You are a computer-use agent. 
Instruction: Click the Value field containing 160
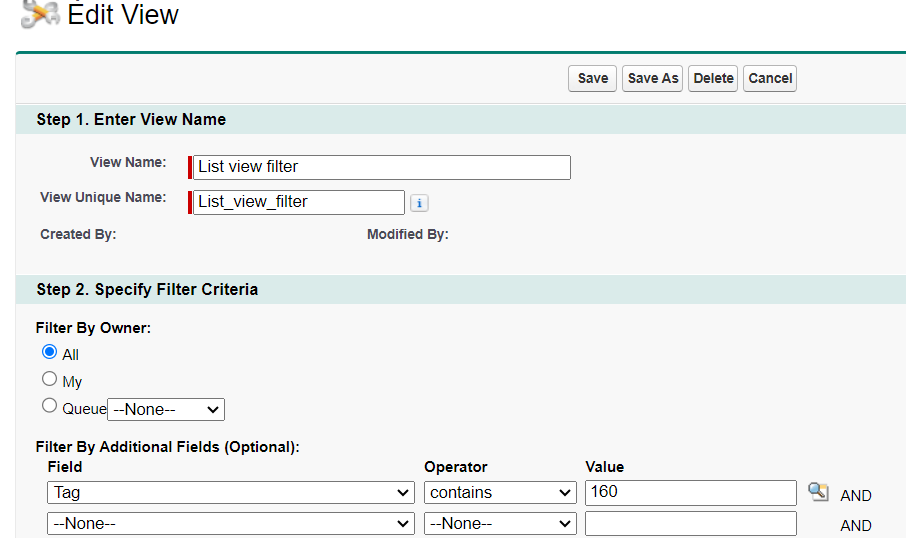690,492
